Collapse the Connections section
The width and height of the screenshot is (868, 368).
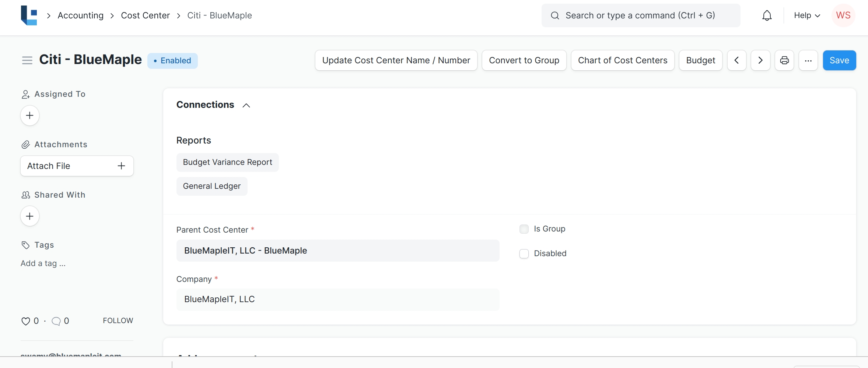246,105
